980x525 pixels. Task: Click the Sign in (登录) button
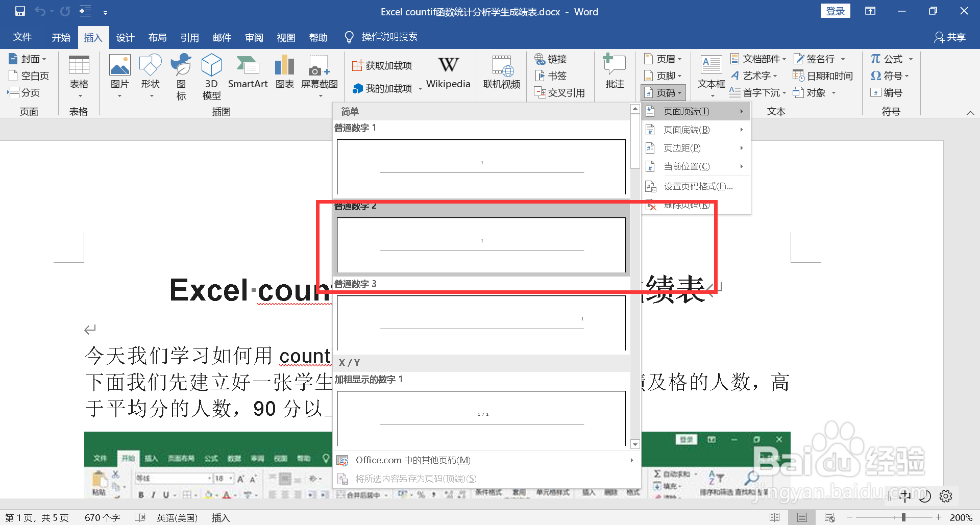(x=835, y=11)
